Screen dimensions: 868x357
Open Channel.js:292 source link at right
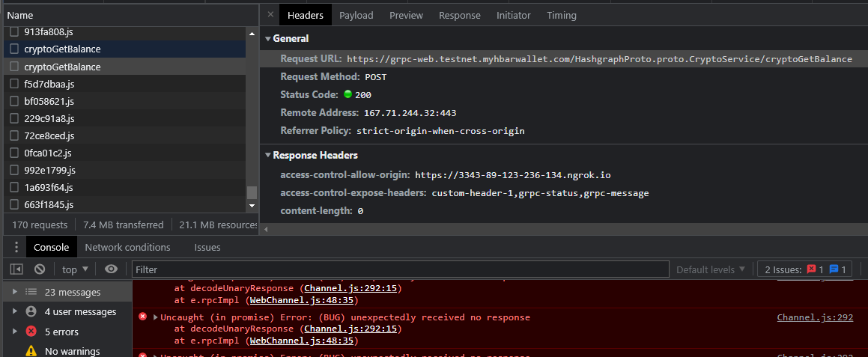point(815,317)
